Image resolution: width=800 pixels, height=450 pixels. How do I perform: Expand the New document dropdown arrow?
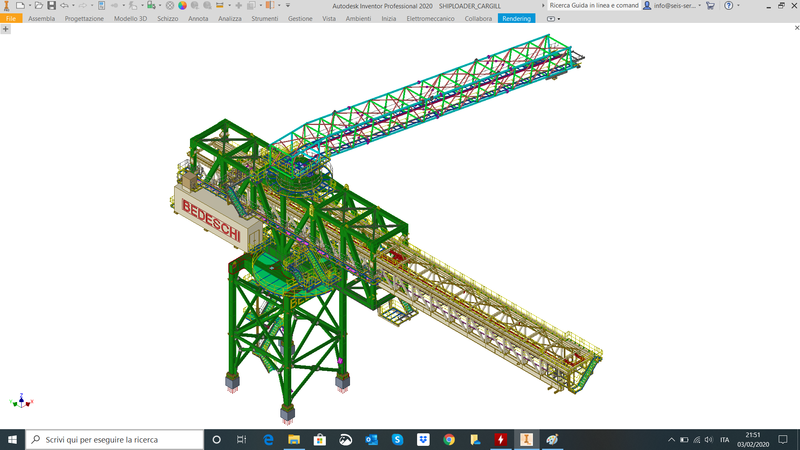28,6
